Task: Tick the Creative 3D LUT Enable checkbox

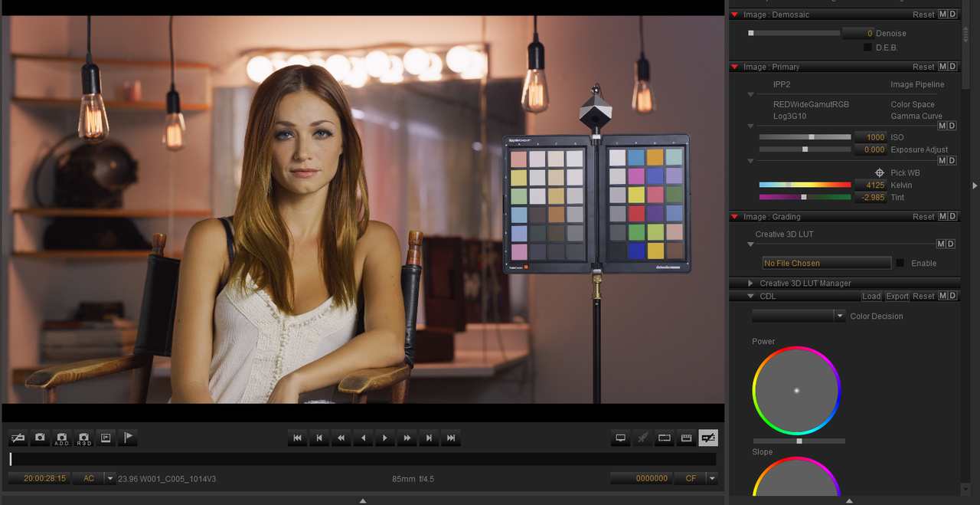Action: [900, 263]
